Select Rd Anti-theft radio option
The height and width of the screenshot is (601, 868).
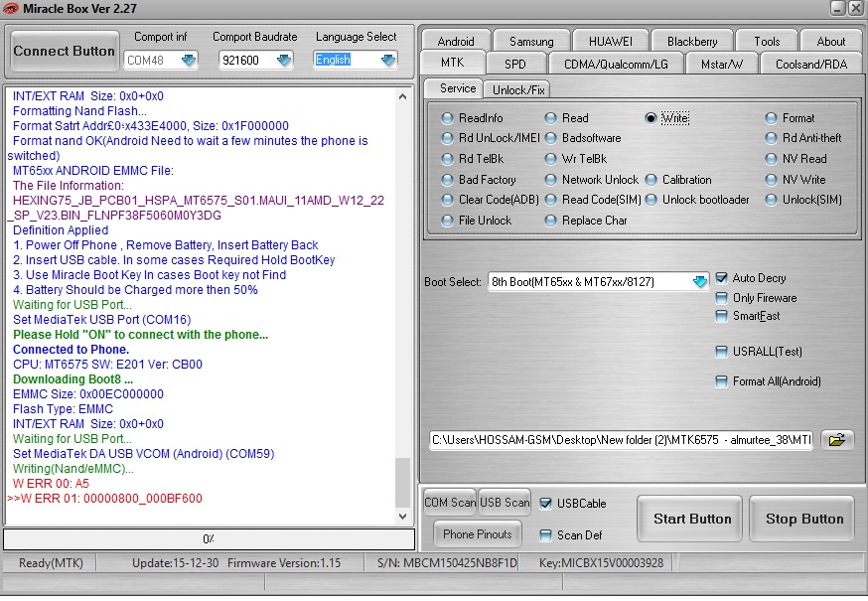tap(771, 138)
